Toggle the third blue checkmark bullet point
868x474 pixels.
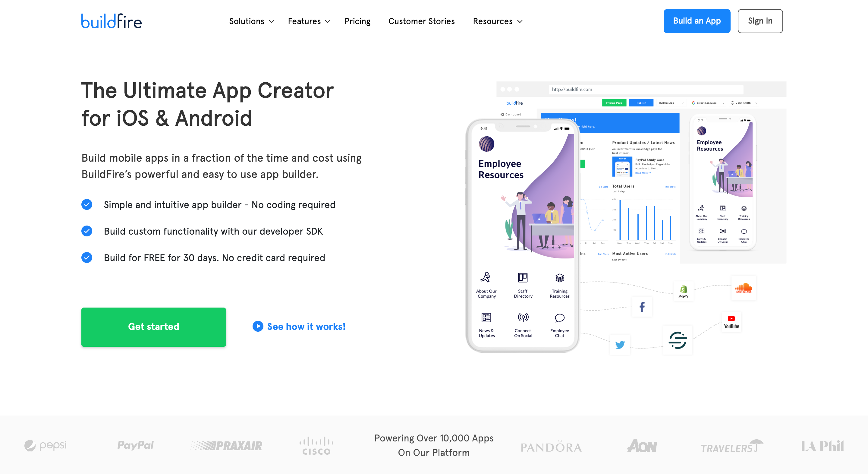tap(87, 257)
